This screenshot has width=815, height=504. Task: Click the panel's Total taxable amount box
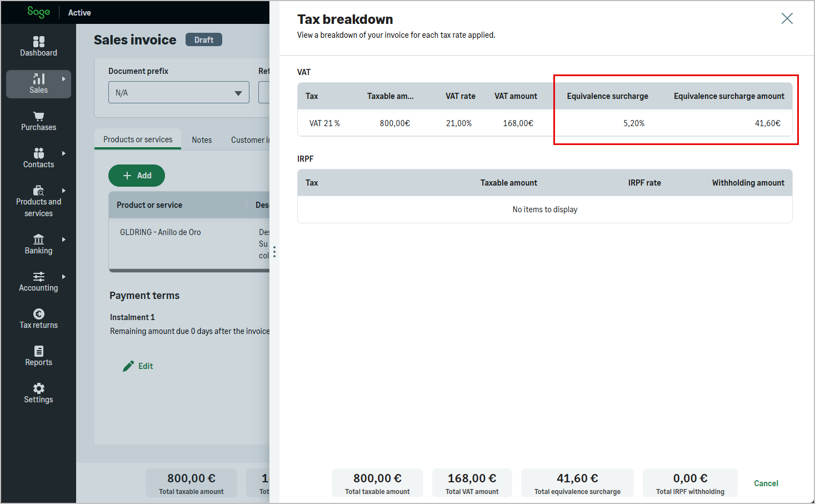point(377,483)
